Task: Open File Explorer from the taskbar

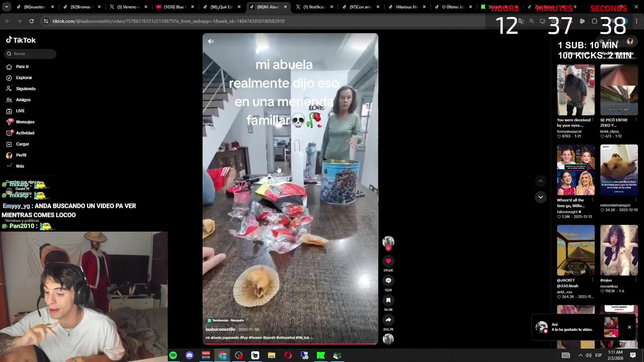Action: (272, 355)
